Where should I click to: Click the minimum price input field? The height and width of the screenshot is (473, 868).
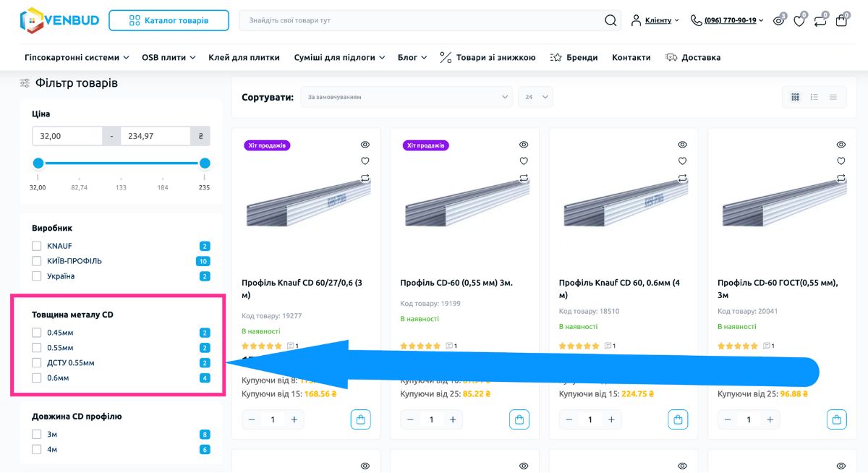[x=67, y=136]
